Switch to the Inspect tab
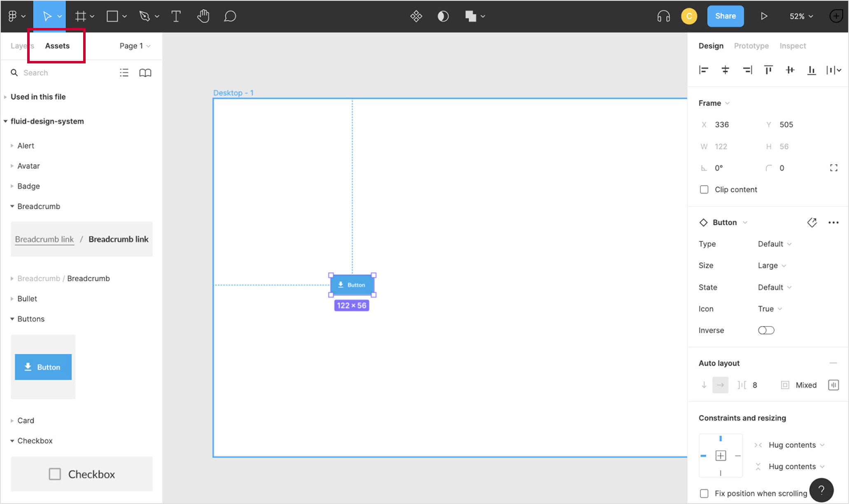Screen dimensions: 849x504 pyautogui.click(x=792, y=46)
